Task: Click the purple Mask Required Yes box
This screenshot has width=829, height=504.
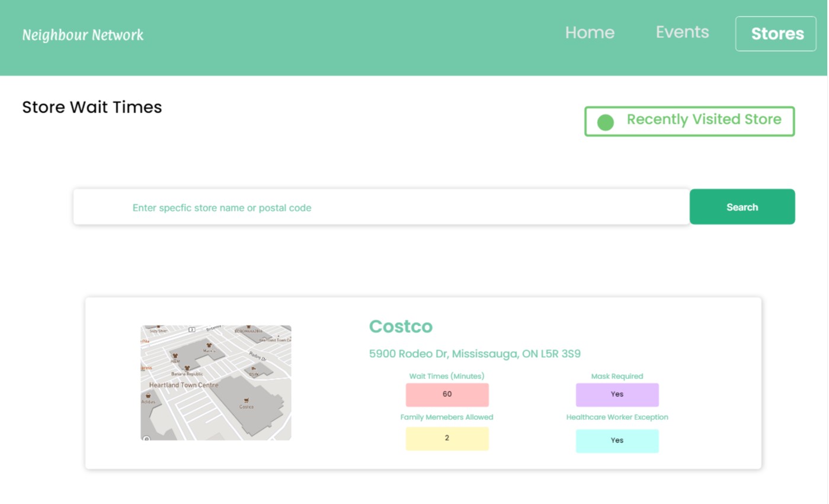Action: pyautogui.click(x=617, y=394)
